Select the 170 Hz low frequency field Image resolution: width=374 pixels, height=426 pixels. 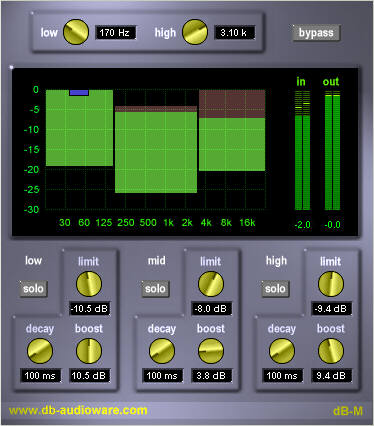(x=115, y=33)
